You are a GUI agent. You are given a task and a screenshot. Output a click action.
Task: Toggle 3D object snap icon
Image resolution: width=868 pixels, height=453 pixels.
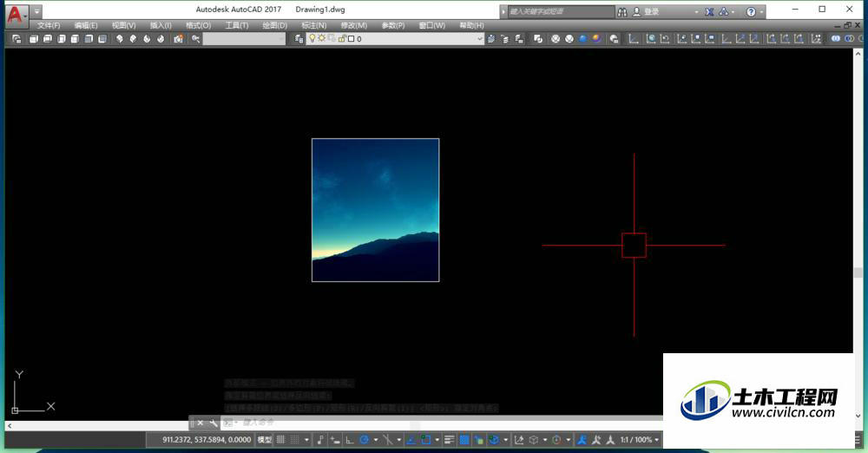click(493, 440)
